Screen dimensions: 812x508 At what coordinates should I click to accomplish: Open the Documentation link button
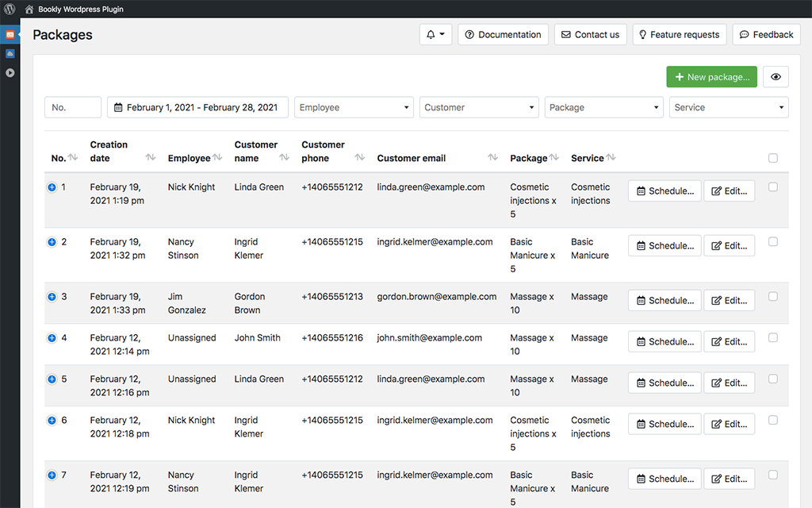click(x=503, y=35)
